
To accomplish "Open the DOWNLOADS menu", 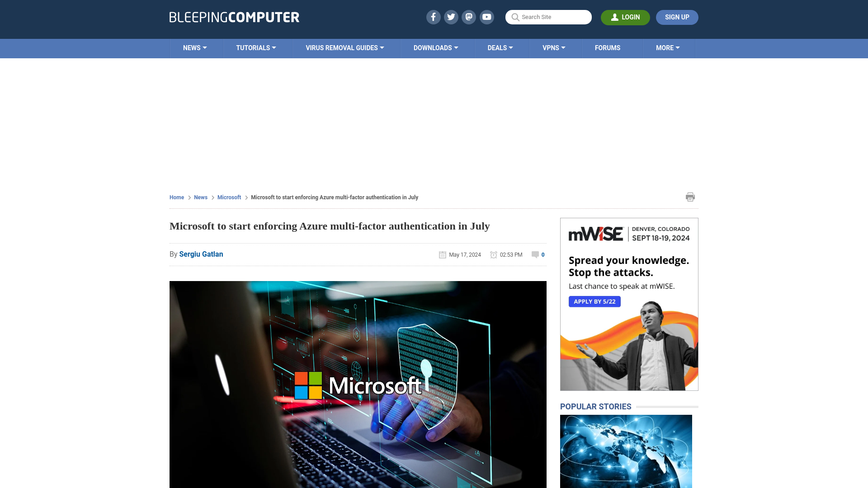I will [436, 47].
